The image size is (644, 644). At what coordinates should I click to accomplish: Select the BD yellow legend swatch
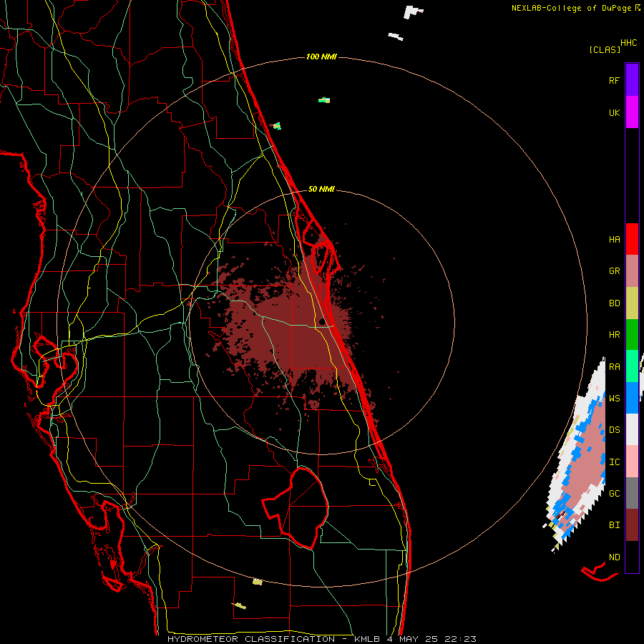(632, 303)
